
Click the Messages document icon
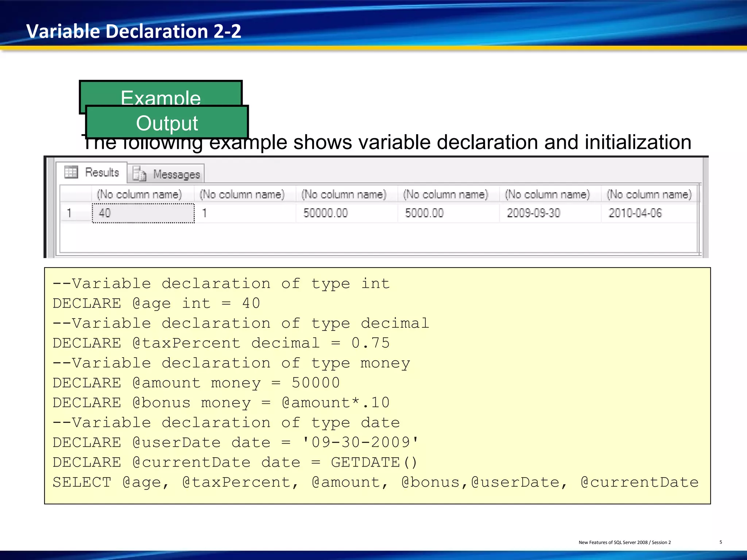(x=139, y=174)
